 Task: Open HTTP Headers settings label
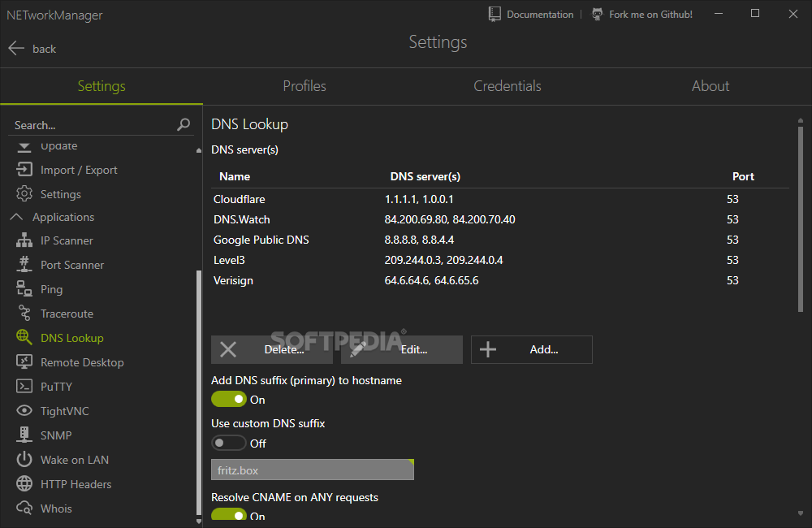point(76,484)
